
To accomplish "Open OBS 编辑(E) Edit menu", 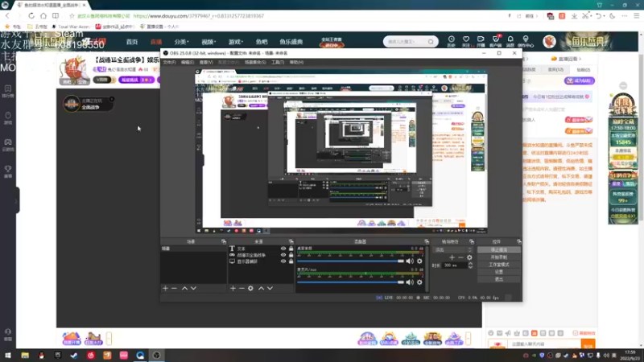I will point(188,63).
